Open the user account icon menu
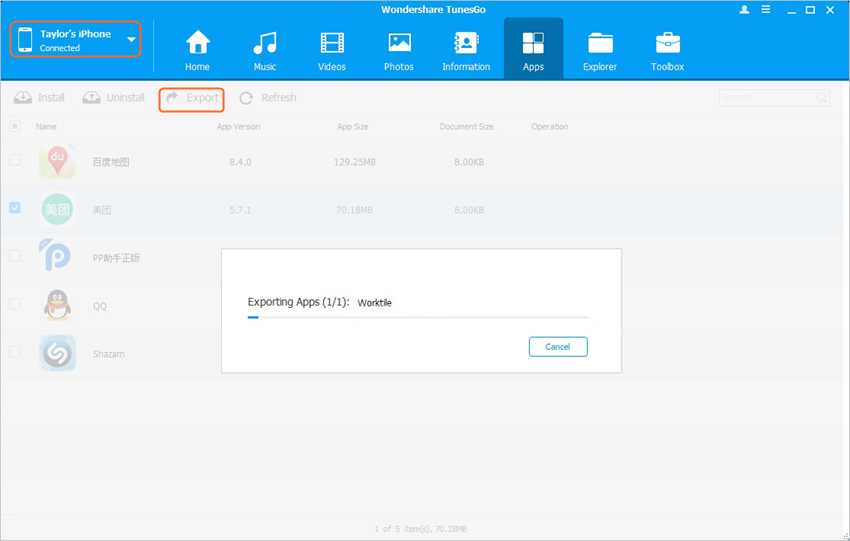This screenshot has width=850, height=541. 744,9
